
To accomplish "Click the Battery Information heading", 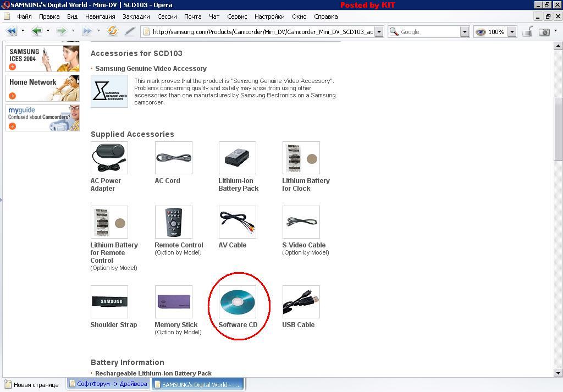I will (128, 362).
